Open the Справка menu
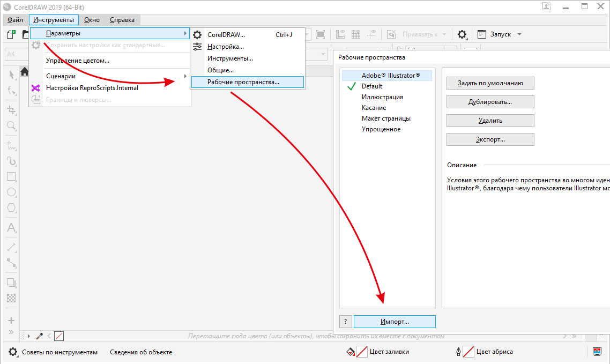The height and width of the screenshot is (364, 610). pos(122,19)
